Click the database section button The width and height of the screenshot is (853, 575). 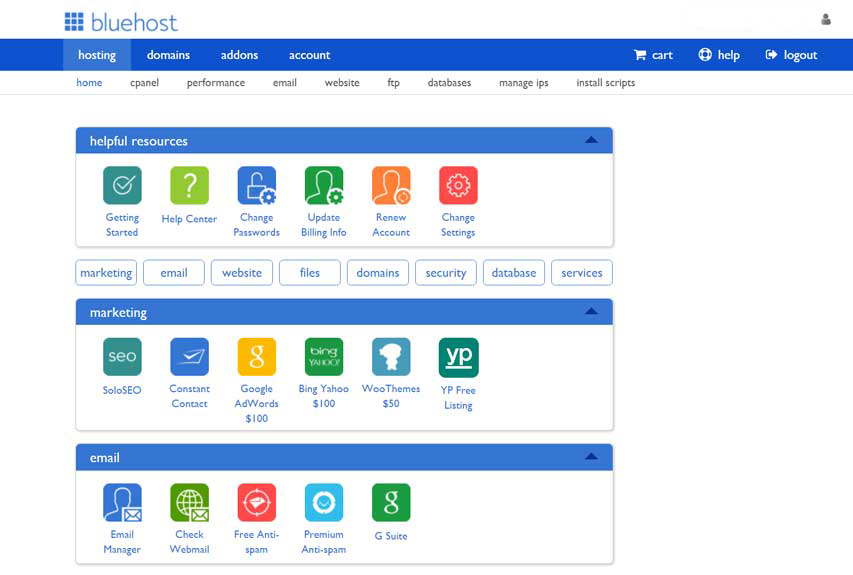(x=514, y=273)
